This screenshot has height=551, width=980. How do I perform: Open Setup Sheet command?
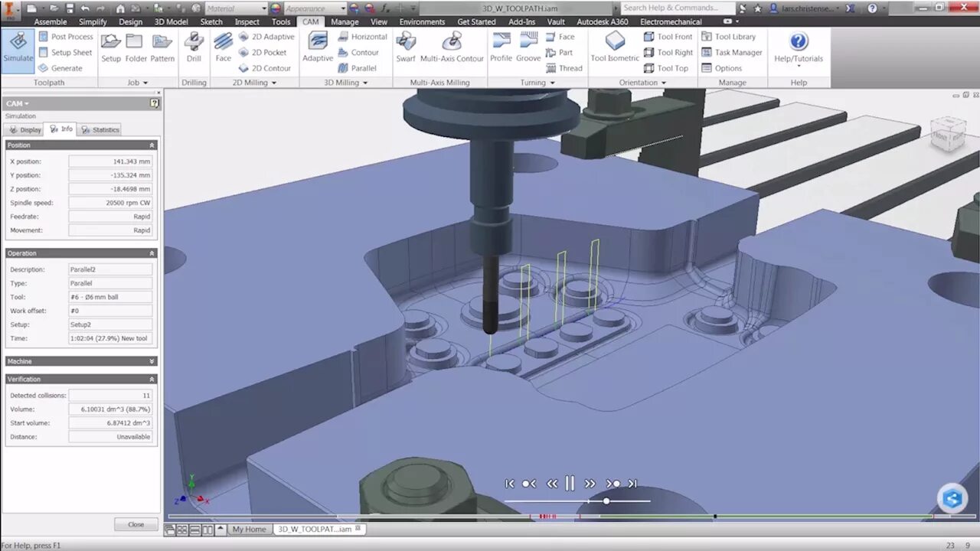coord(65,53)
